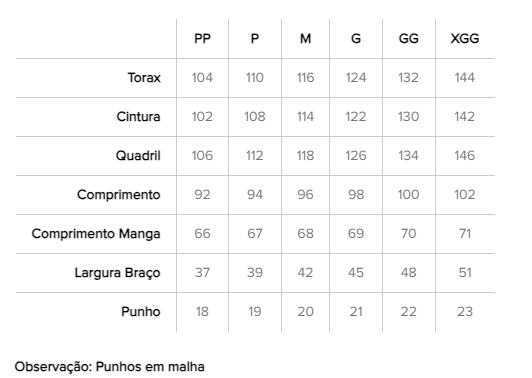Screen dimensions: 532x378
Task: Select the Punho row label
Action: (140, 311)
